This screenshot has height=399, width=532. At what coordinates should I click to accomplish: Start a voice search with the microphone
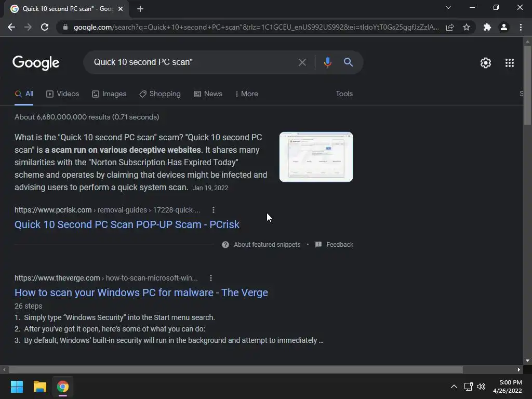point(327,62)
